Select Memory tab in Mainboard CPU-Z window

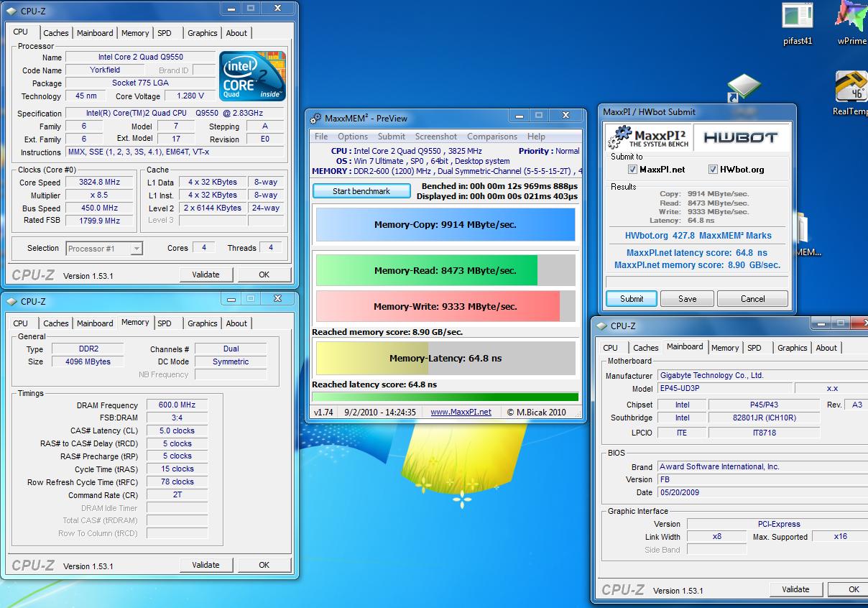click(x=725, y=348)
